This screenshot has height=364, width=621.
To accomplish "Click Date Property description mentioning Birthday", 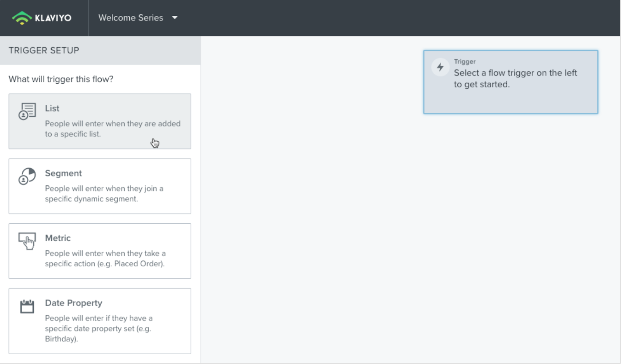I will (x=99, y=328).
